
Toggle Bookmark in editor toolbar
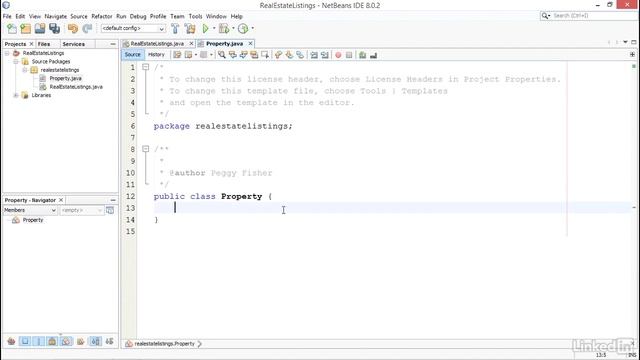[300, 55]
